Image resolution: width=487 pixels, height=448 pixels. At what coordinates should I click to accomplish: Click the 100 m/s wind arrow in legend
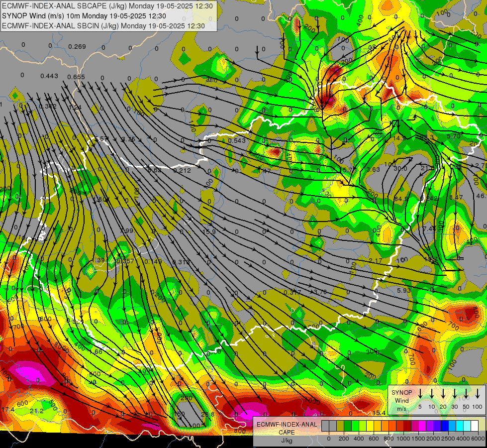click(x=478, y=394)
